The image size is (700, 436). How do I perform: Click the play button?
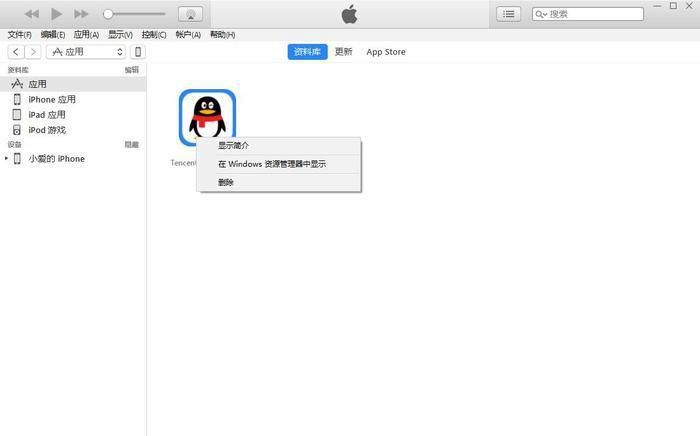[56, 14]
